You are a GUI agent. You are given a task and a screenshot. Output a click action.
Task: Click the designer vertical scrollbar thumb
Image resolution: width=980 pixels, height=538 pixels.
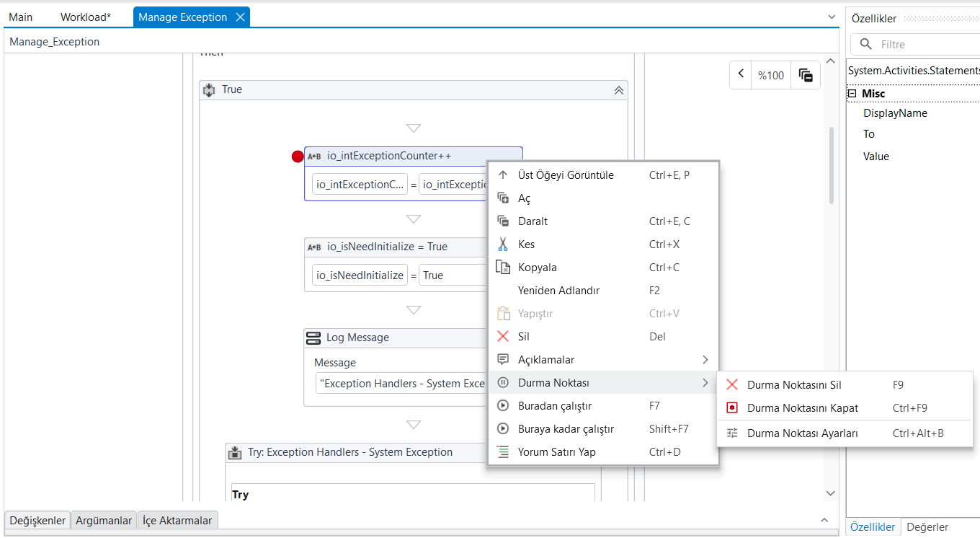[831, 166]
